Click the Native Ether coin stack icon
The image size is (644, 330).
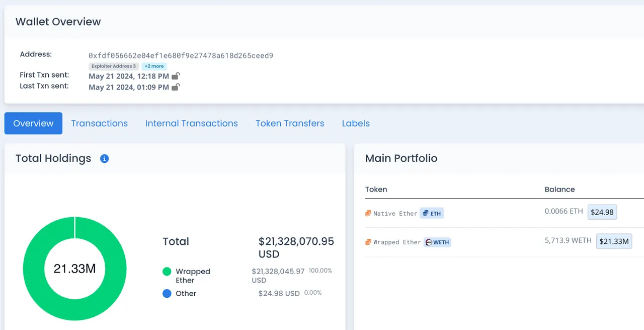point(368,214)
